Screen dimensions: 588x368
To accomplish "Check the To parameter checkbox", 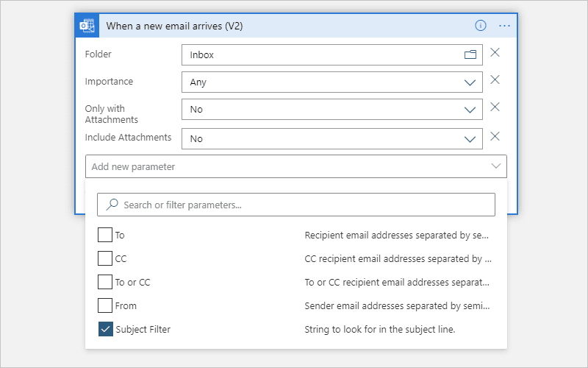I will (x=105, y=235).
